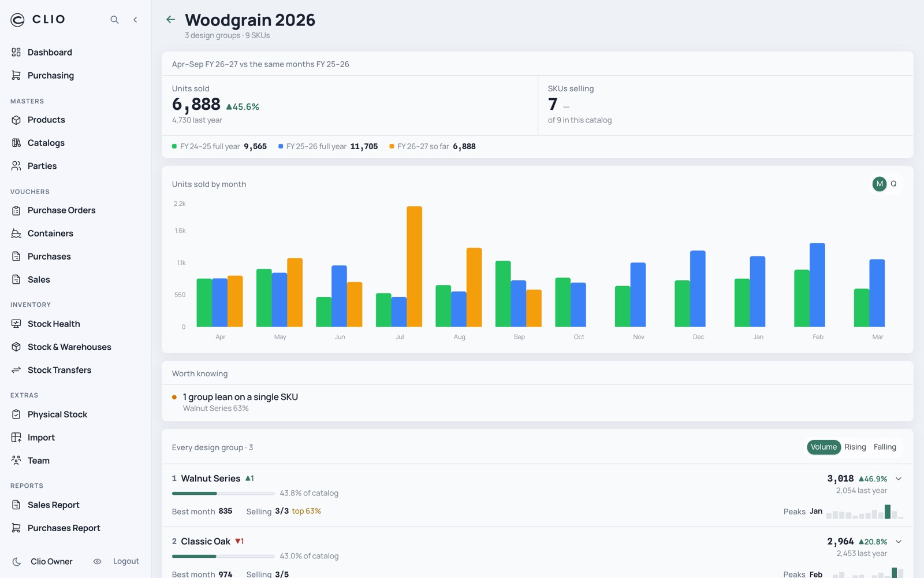This screenshot has height=578, width=924.
Task: Click the Logout link
Action: point(126,561)
